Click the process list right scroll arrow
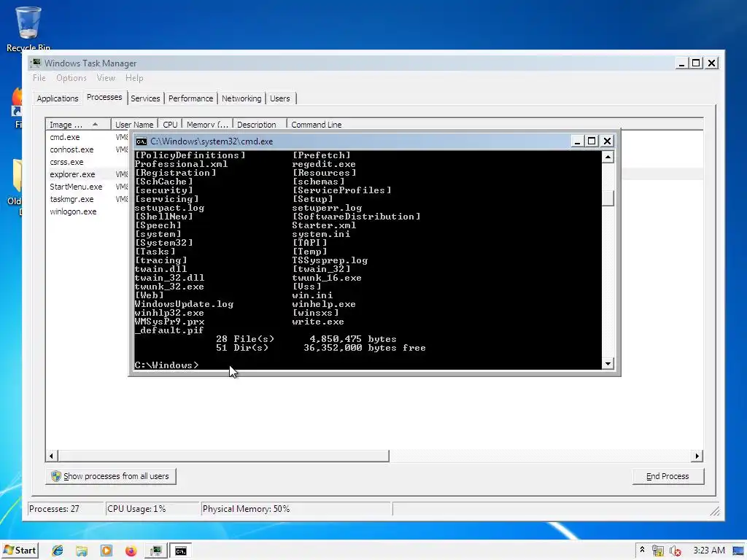 point(697,456)
